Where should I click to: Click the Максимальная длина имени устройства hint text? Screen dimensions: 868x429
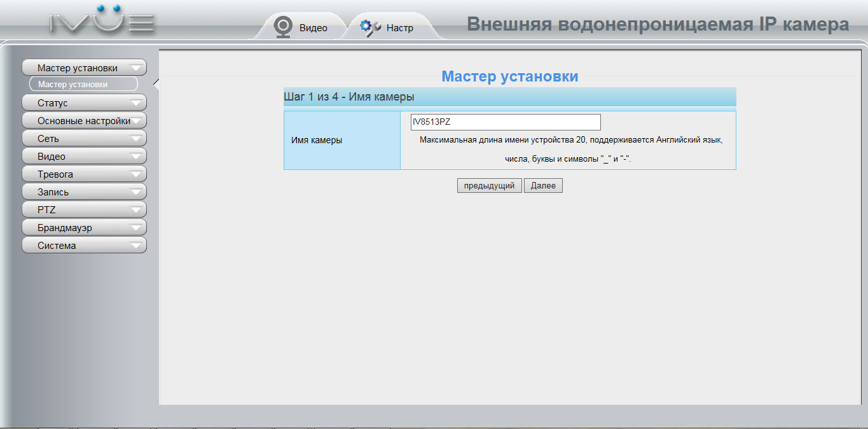571,149
